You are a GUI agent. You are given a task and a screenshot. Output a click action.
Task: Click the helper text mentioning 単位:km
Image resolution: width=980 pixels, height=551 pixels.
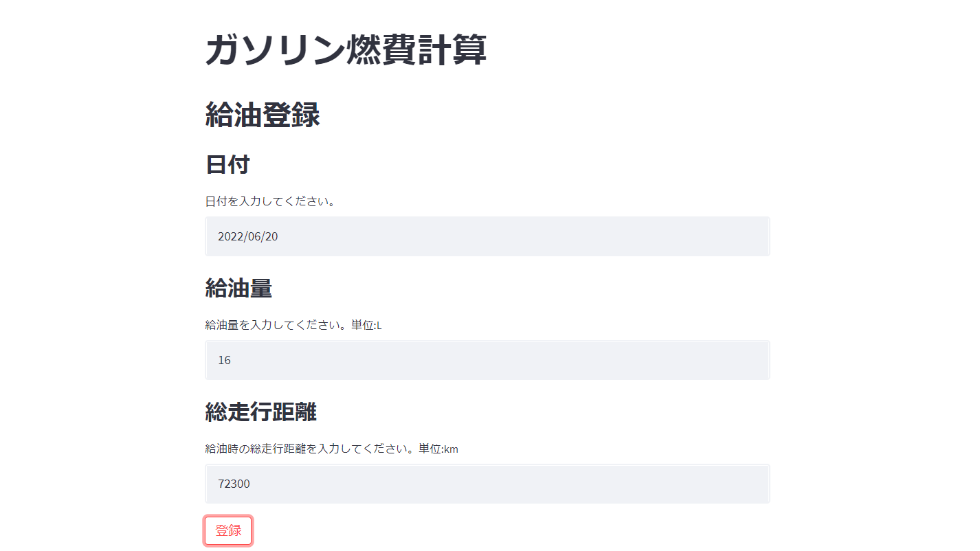pos(331,449)
